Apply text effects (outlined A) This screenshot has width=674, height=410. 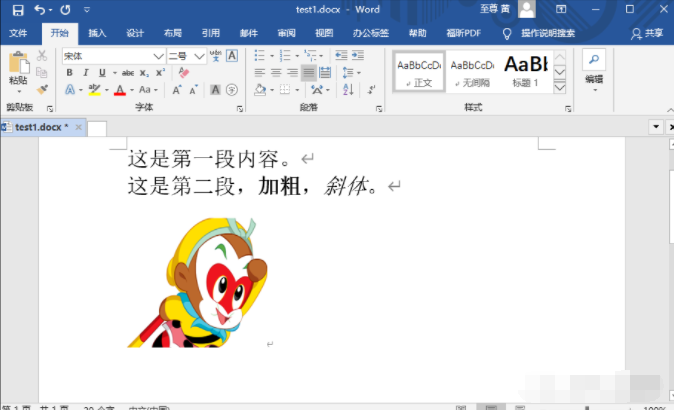(x=70, y=89)
